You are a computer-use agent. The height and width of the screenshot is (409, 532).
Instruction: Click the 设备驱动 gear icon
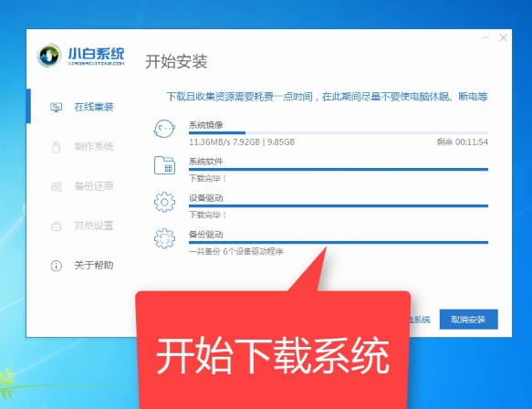click(x=164, y=202)
